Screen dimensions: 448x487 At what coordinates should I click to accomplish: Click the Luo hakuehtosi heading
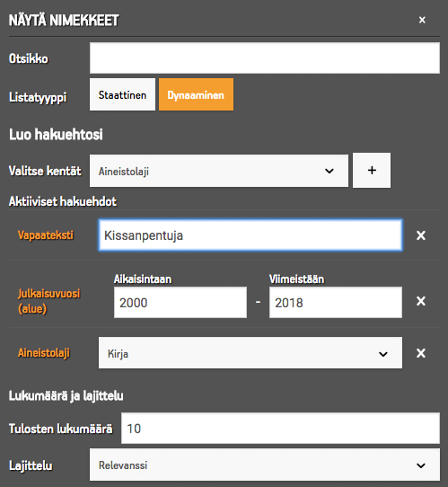(x=56, y=135)
